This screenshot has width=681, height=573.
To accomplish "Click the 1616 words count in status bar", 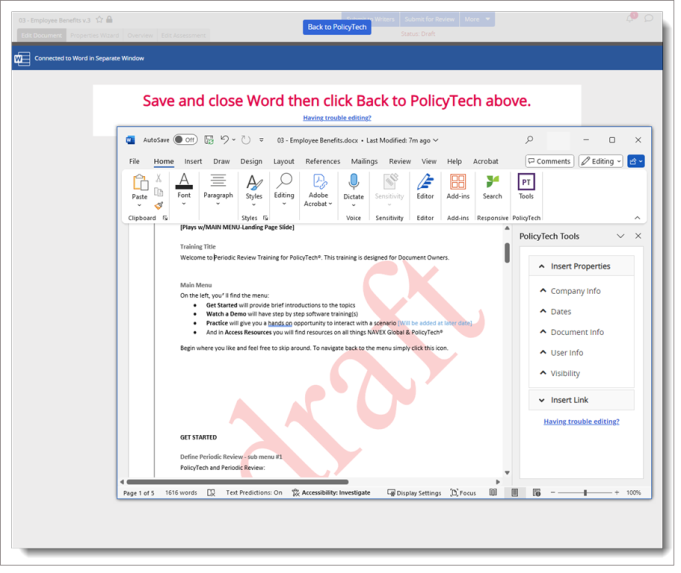I will [181, 493].
